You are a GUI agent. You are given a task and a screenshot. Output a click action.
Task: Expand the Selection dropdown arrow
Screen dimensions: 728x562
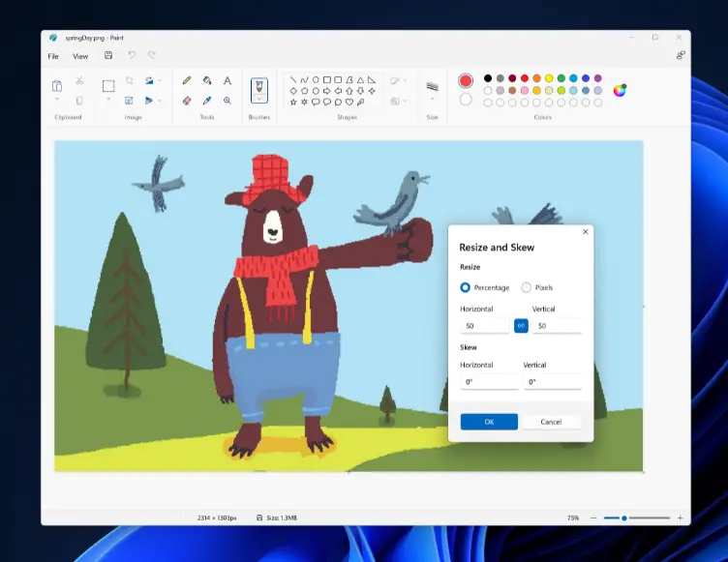pos(108,99)
